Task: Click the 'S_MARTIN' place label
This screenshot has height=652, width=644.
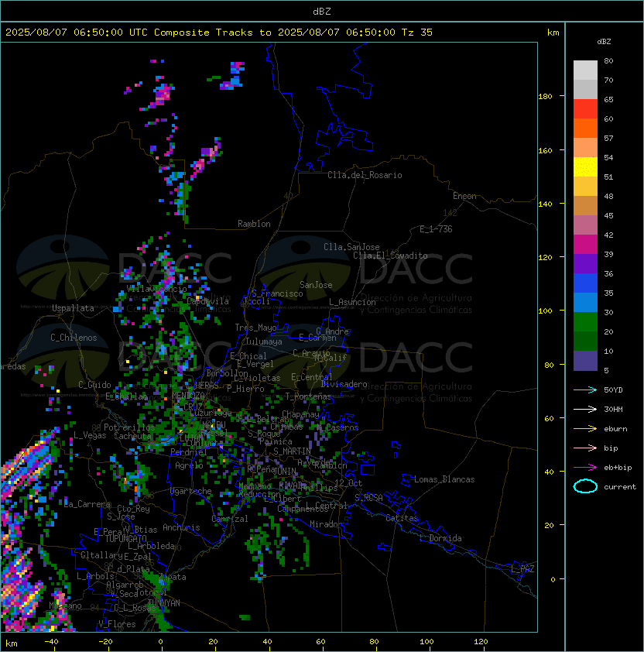Action: [292, 451]
